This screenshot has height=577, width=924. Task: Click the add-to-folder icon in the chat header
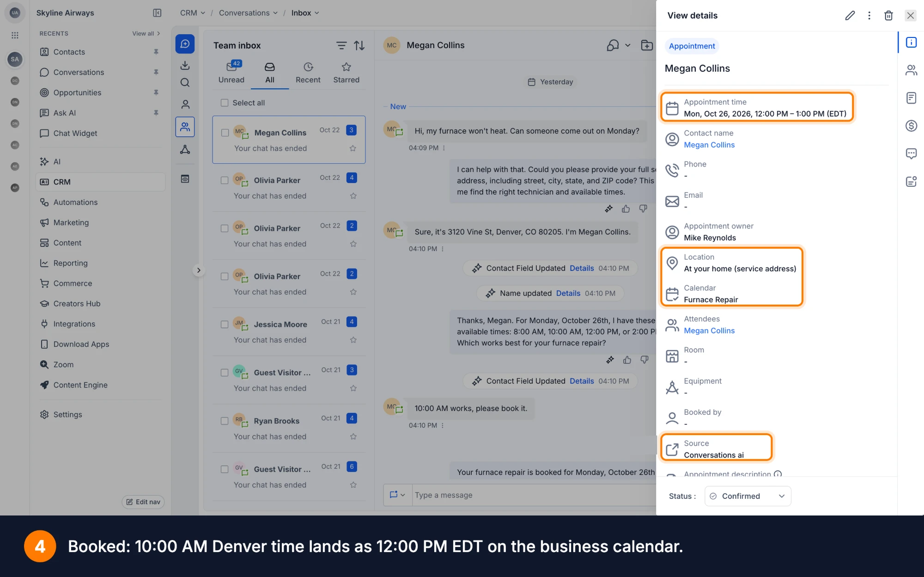coord(647,45)
